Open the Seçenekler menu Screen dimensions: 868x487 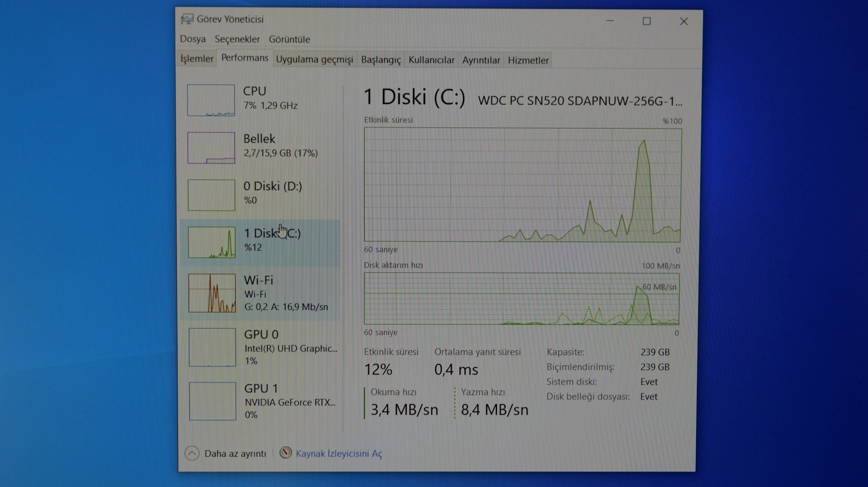pyautogui.click(x=237, y=39)
